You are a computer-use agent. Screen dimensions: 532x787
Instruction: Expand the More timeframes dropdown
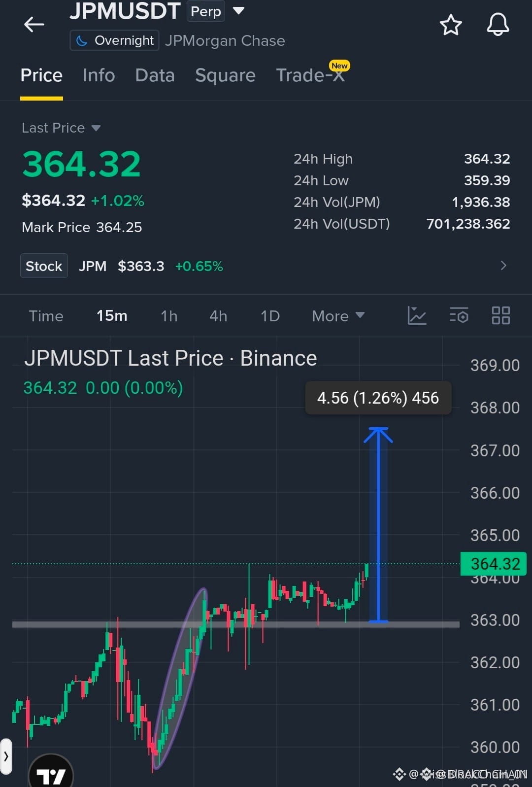point(338,316)
